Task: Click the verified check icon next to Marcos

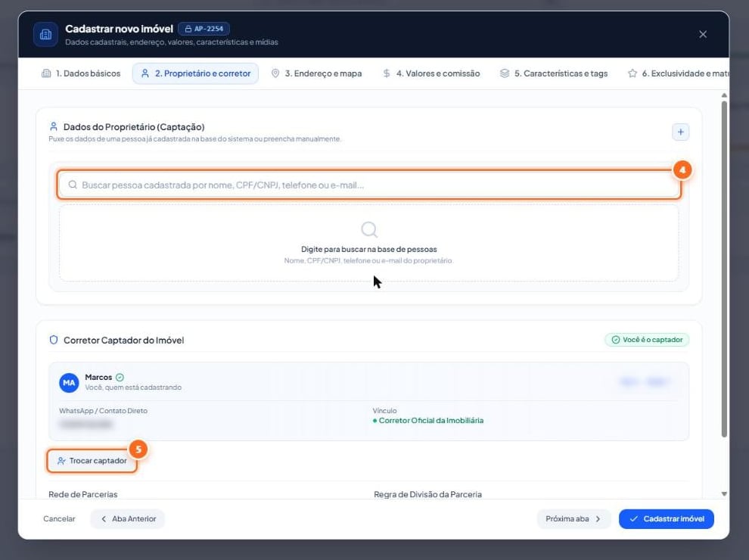Action: 120,378
